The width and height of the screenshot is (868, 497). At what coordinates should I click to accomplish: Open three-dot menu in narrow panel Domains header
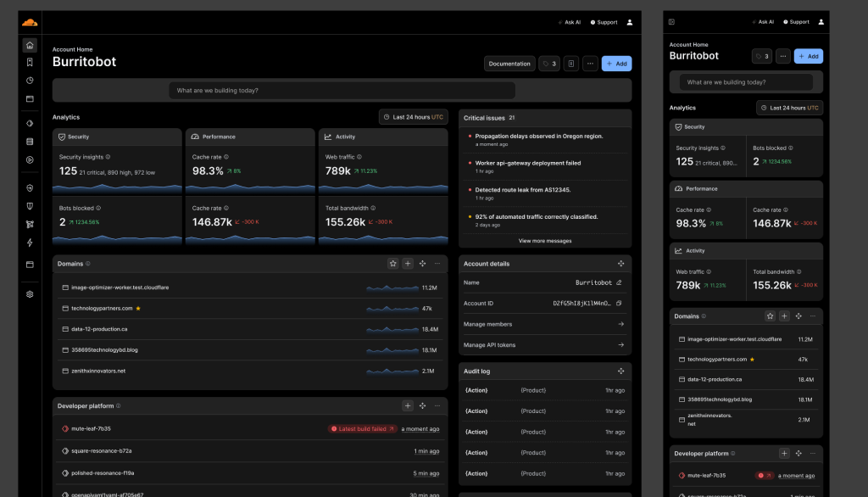click(x=813, y=316)
